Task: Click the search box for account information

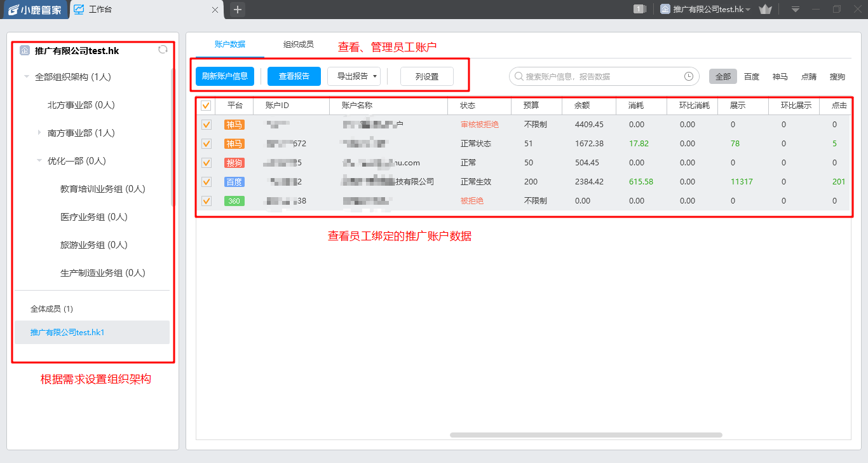Action: (604, 76)
